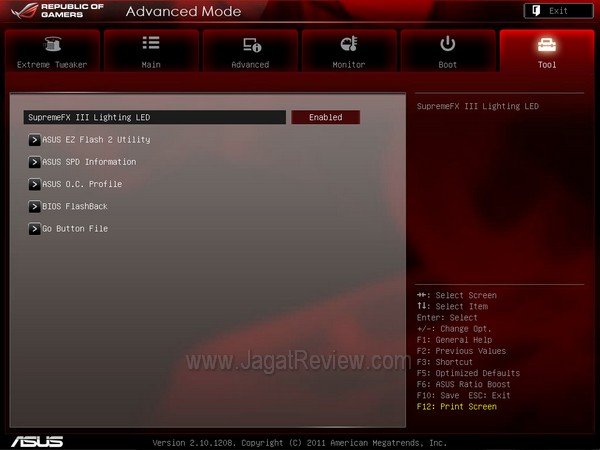Go to the Monitor tab
Screen dimensions: 600x450
tap(349, 51)
